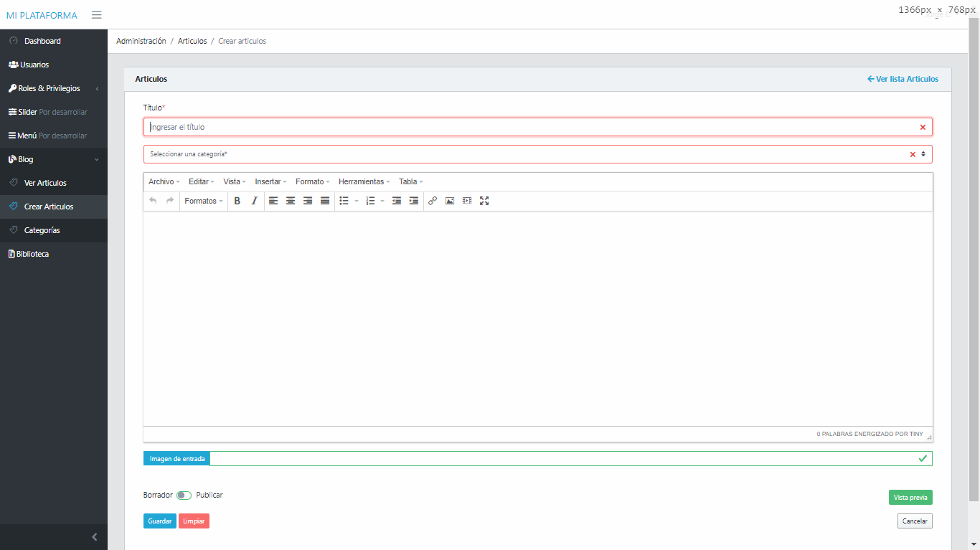The height and width of the screenshot is (550, 980).
Task: Decrease indent of text
Action: [397, 201]
